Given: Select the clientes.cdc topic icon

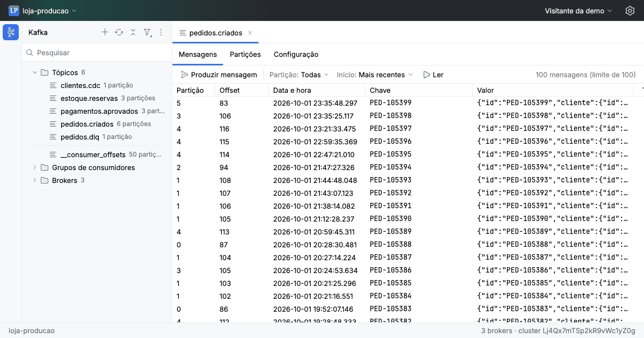Looking at the screenshot, I should click(53, 85).
